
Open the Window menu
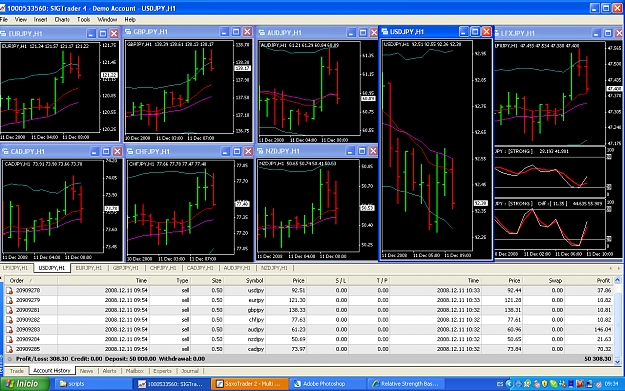107,19
